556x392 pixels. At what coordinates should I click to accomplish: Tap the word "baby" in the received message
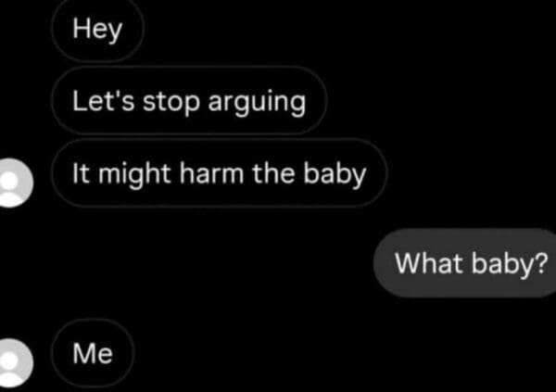click(335, 174)
